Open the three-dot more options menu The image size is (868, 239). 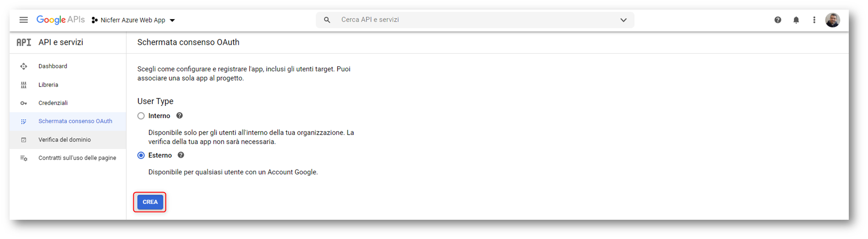(x=814, y=20)
